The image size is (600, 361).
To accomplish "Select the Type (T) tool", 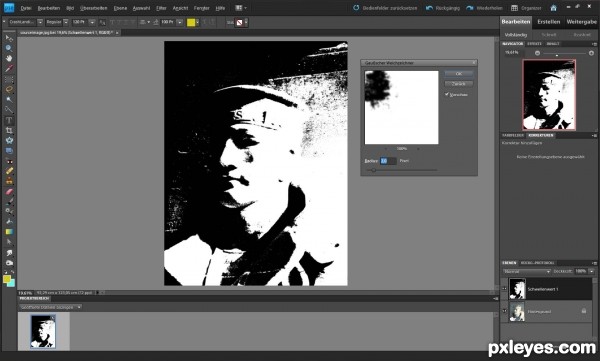I will (x=9, y=120).
